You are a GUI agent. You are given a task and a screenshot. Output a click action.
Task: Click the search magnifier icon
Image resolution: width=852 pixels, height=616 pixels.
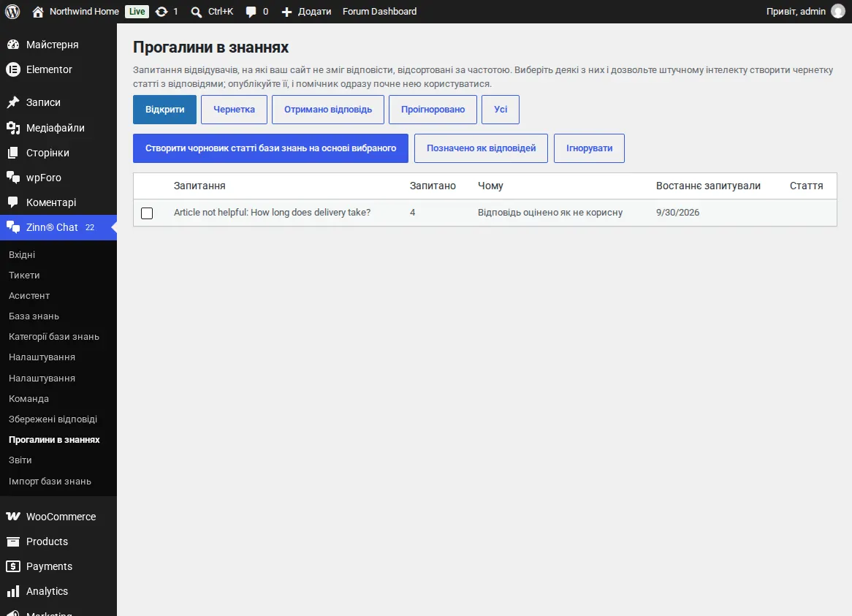pos(196,12)
